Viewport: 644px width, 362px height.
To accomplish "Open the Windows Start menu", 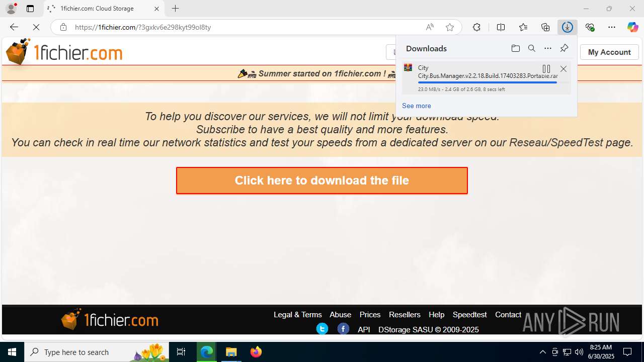I will [x=12, y=352].
